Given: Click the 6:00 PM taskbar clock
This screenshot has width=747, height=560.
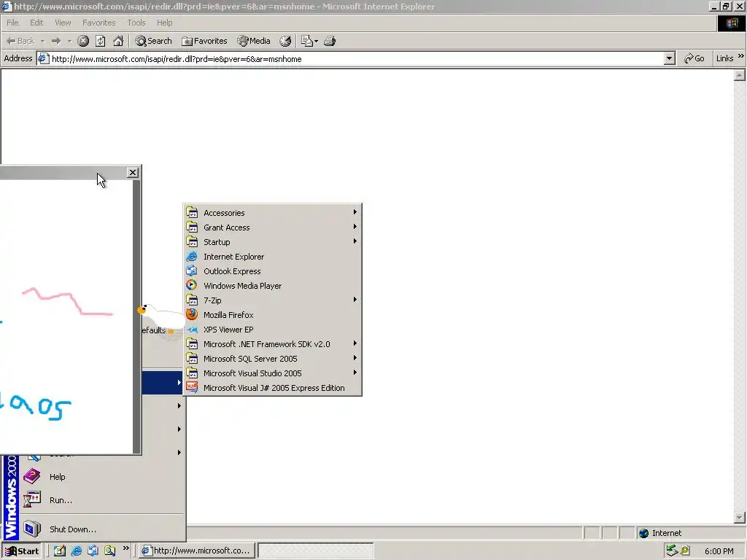Looking at the screenshot, I should click(719, 551).
